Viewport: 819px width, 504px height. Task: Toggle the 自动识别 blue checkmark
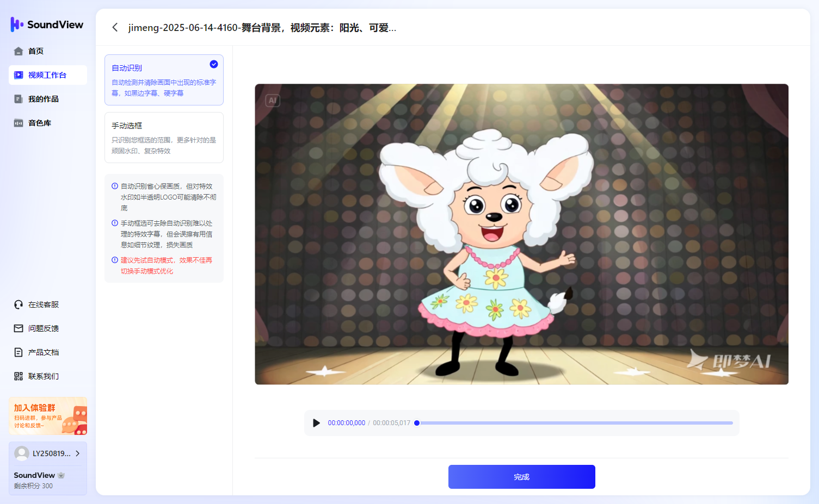coord(214,64)
